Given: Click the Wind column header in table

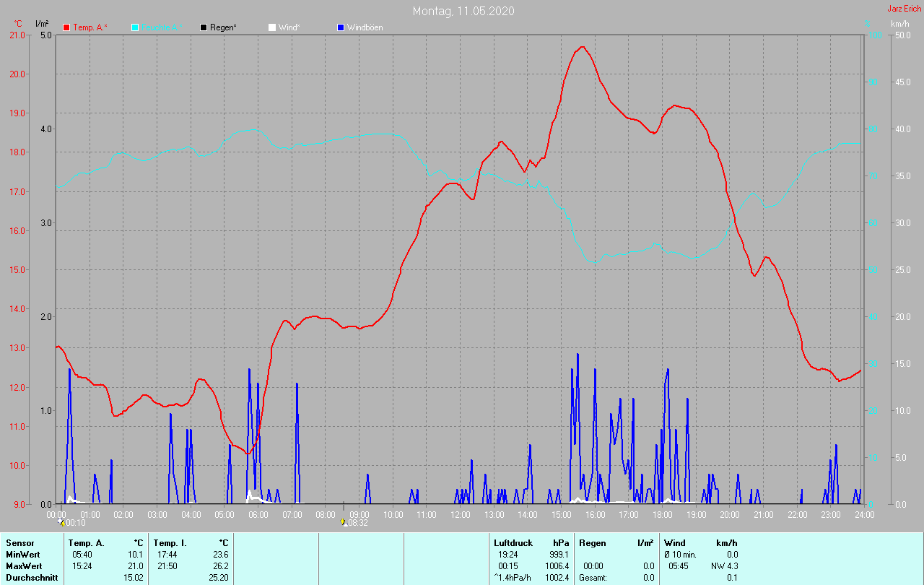Looking at the screenshot, I should click(675, 542).
